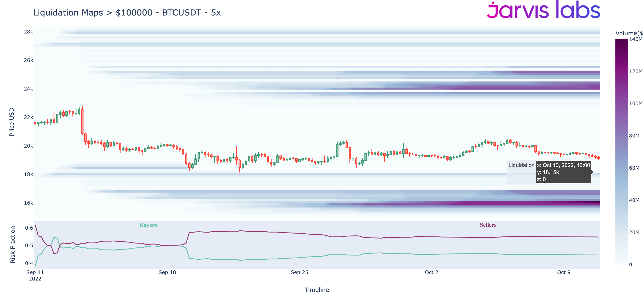
Task: Click the Jarvis Labs logo
Action: (x=543, y=11)
